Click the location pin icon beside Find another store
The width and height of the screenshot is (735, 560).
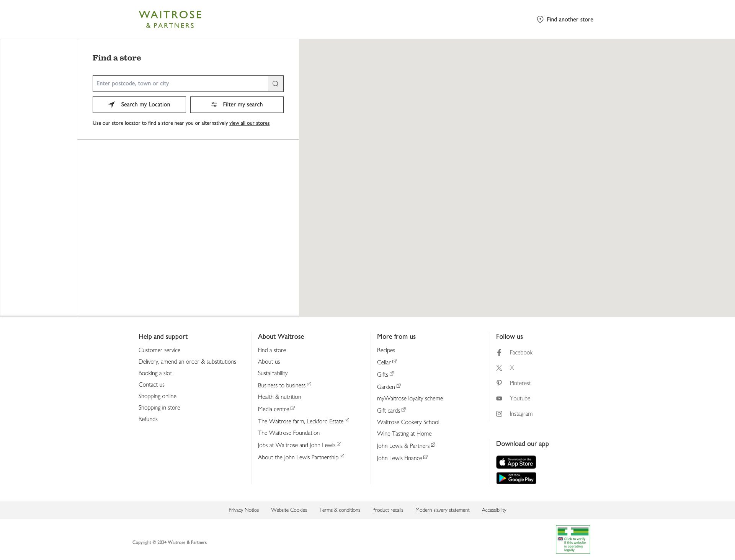pyautogui.click(x=540, y=19)
